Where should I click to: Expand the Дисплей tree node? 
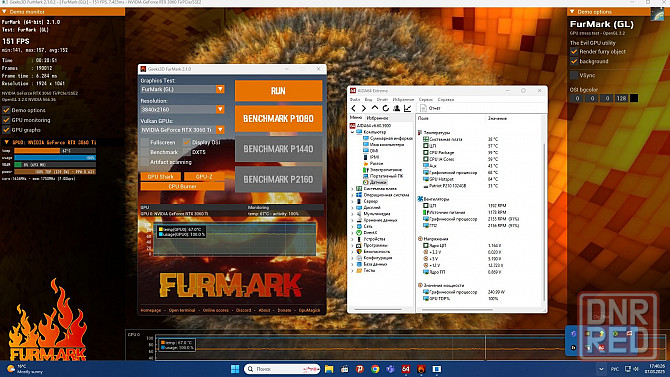coord(353,207)
